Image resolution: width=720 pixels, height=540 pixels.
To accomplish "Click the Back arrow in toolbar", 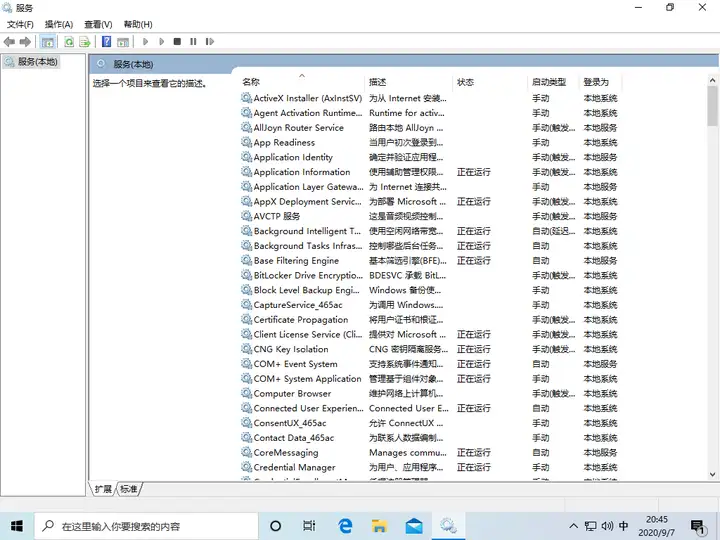I will tap(9, 42).
